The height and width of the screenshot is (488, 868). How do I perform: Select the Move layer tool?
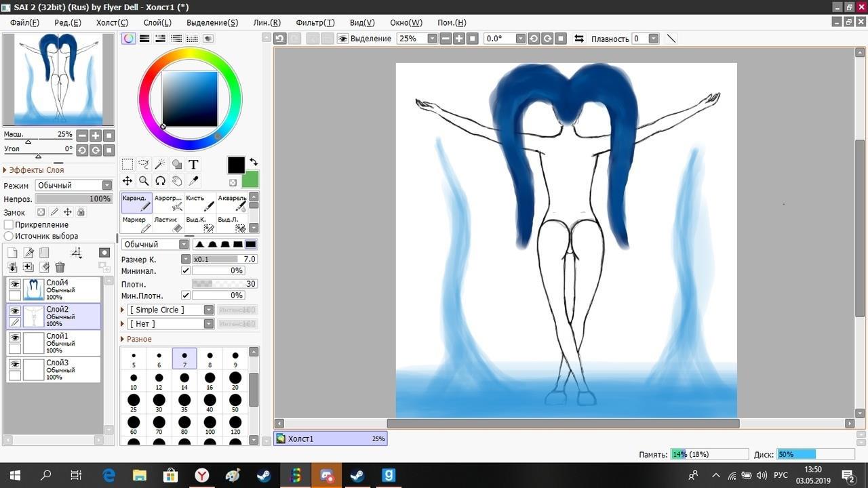pyautogui.click(x=127, y=181)
